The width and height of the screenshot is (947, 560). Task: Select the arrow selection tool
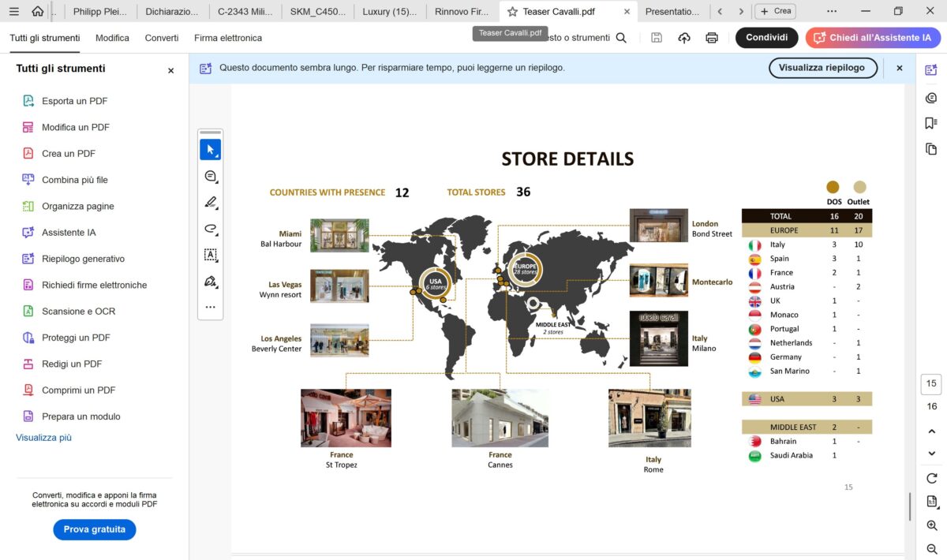(x=210, y=150)
